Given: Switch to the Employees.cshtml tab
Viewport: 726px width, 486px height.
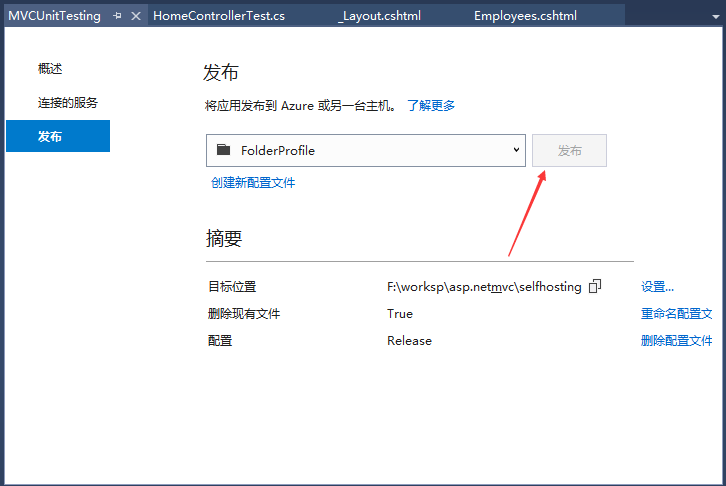Looking at the screenshot, I should point(525,16).
